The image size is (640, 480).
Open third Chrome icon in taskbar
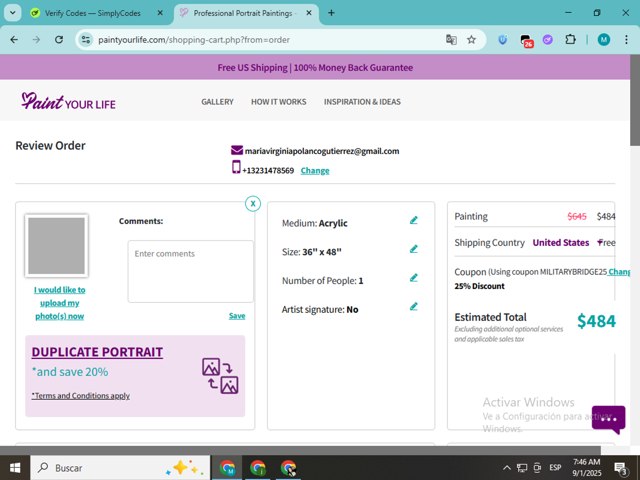(x=288, y=468)
